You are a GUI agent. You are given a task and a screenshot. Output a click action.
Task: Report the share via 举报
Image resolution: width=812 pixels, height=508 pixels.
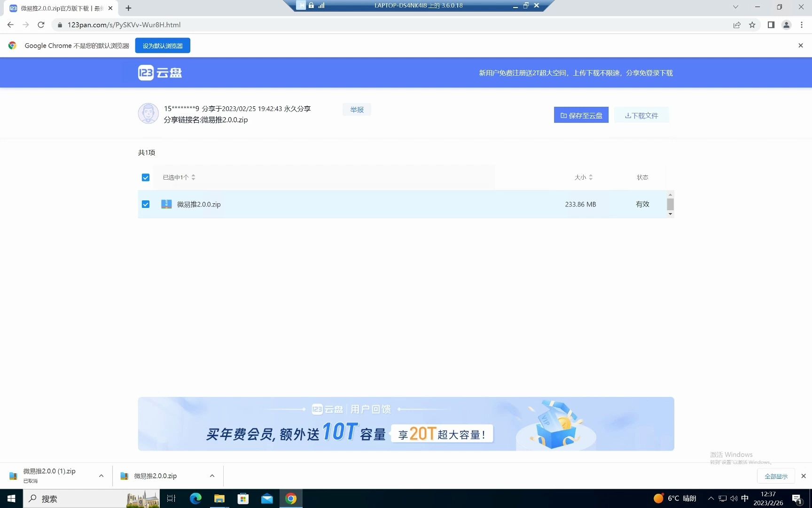click(357, 110)
